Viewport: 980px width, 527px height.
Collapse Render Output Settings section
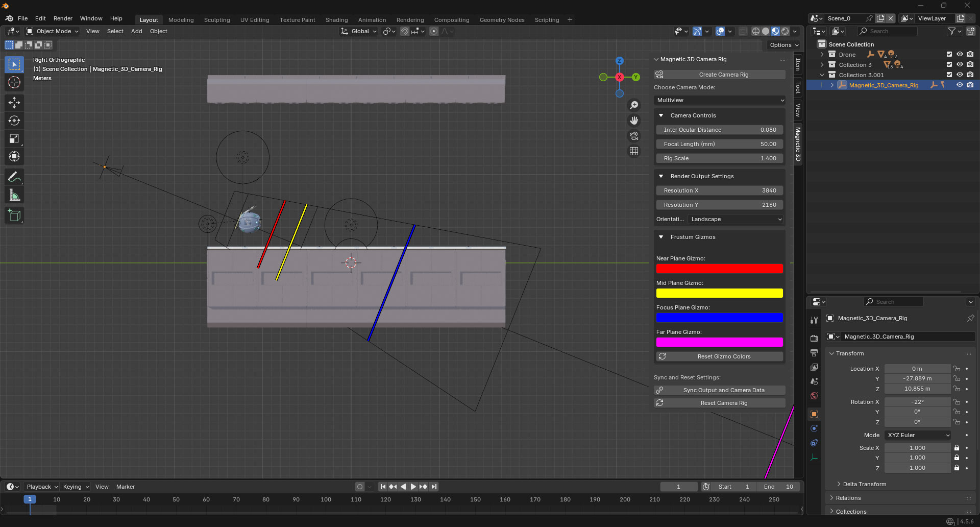click(661, 176)
